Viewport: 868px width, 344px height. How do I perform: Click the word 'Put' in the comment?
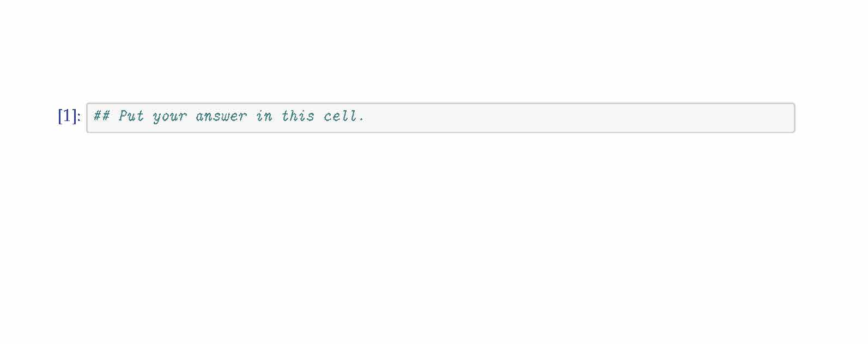(131, 116)
